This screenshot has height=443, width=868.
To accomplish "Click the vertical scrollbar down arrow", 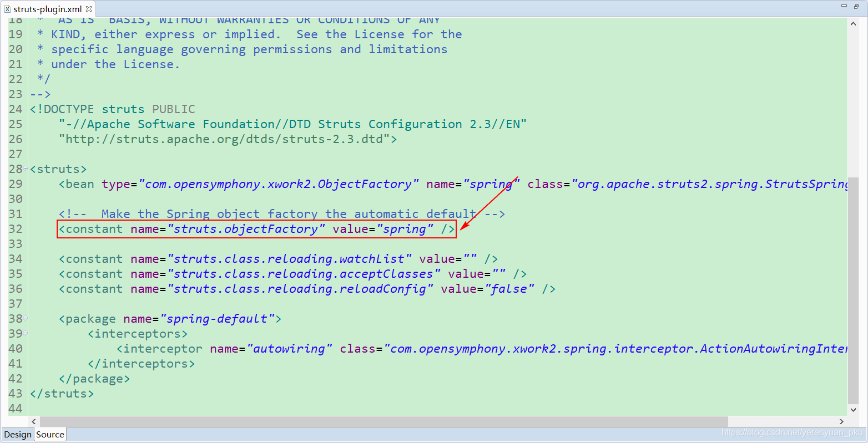I will tap(854, 410).
